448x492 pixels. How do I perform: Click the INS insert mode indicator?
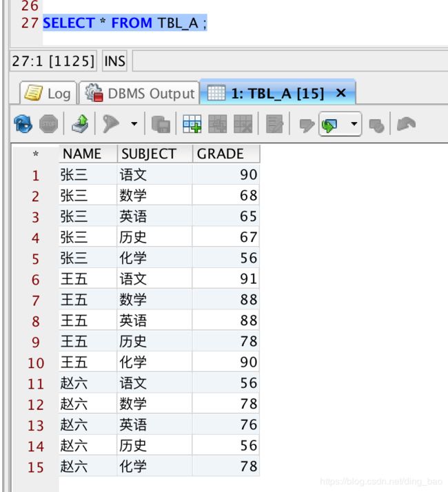pyautogui.click(x=114, y=61)
